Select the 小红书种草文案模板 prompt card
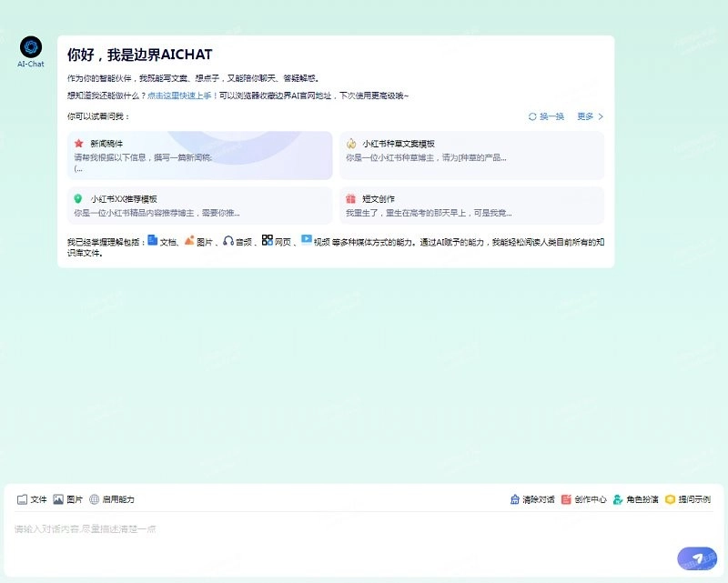 click(x=470, y=156)
